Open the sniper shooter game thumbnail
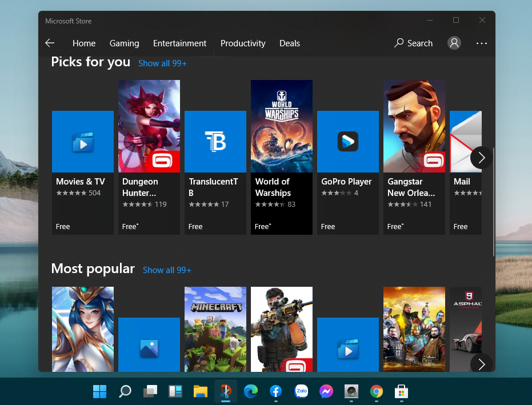Screen dimensions: 532x405 (282, 329)
